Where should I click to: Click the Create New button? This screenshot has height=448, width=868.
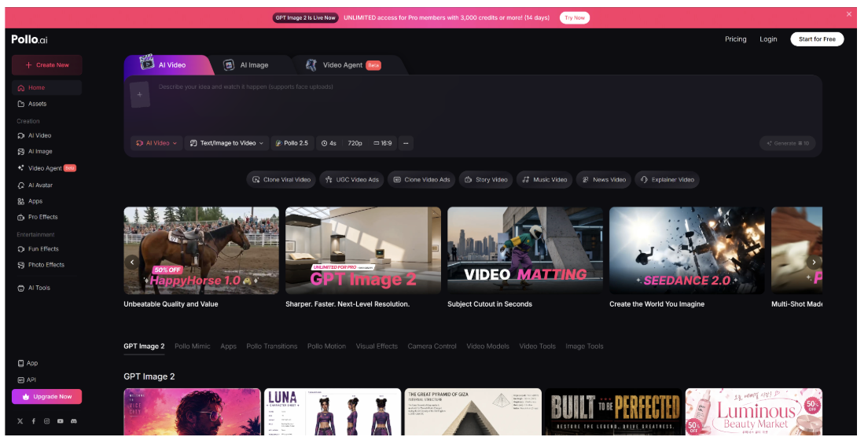47,65
